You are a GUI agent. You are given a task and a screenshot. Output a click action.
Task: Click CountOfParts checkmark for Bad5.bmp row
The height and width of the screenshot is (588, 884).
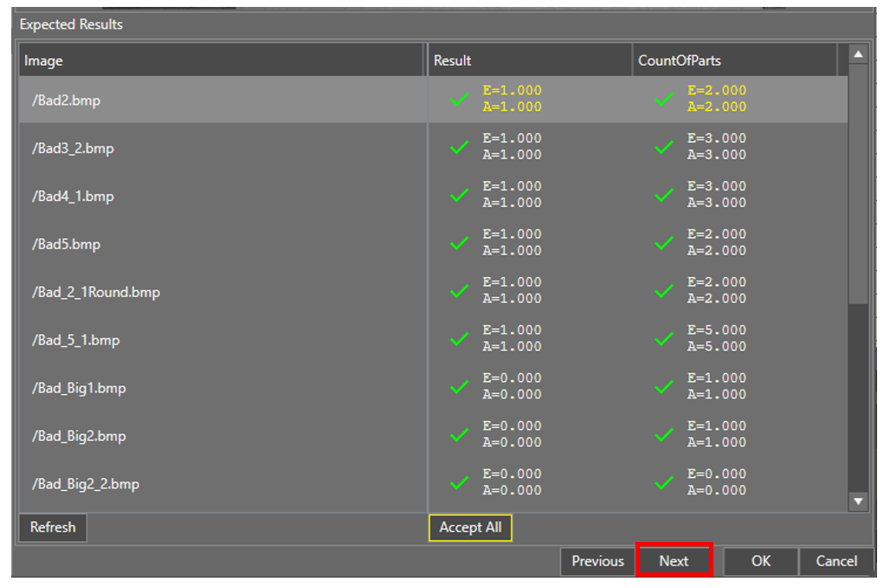pos(664,243)
